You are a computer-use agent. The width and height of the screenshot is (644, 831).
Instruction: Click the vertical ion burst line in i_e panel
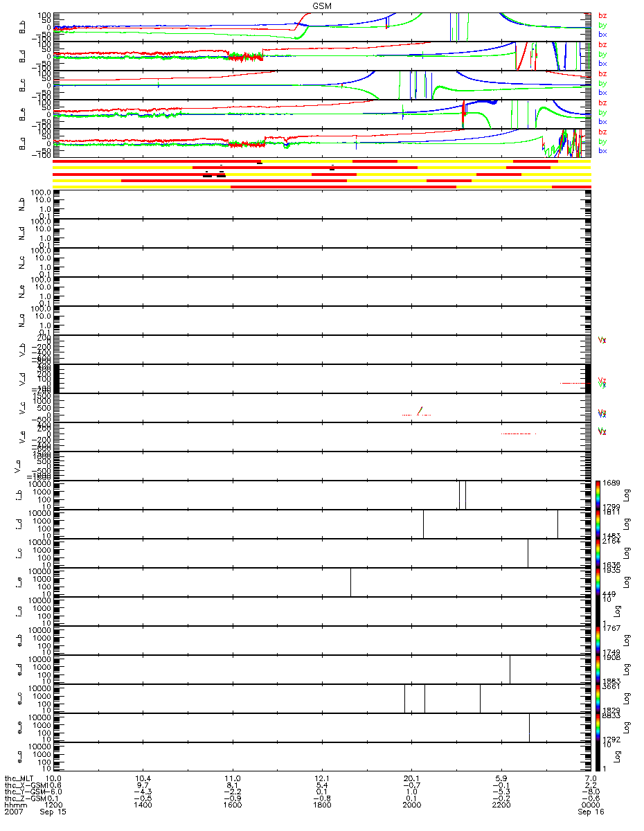350,582
